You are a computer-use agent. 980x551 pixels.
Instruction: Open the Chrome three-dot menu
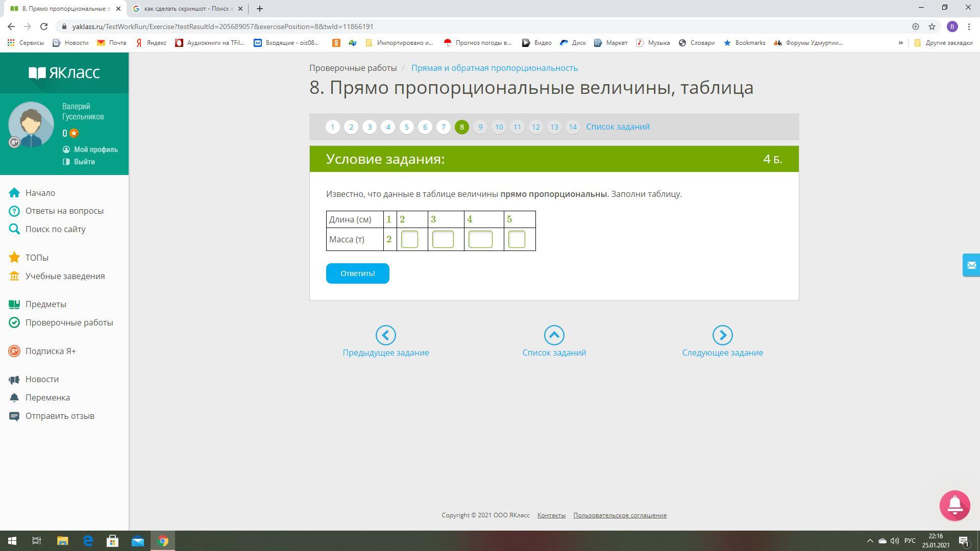pyautogui.click(x=969, y=27)
